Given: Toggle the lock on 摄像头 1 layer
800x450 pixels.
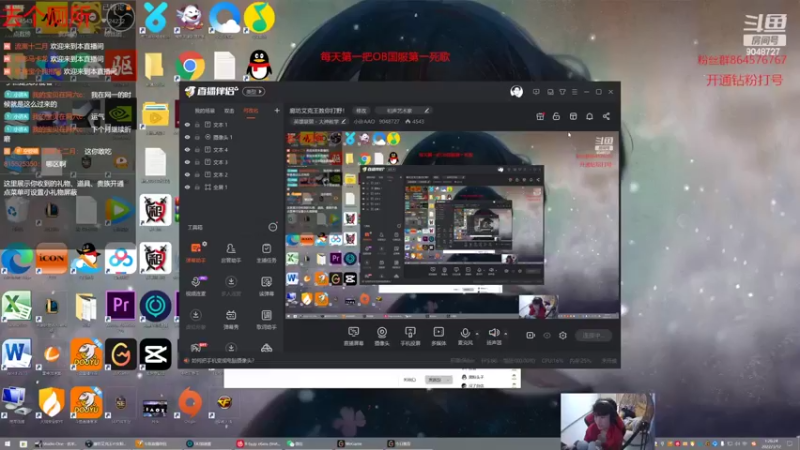Looking at the screenshot, I should click(x=197, y=137).
